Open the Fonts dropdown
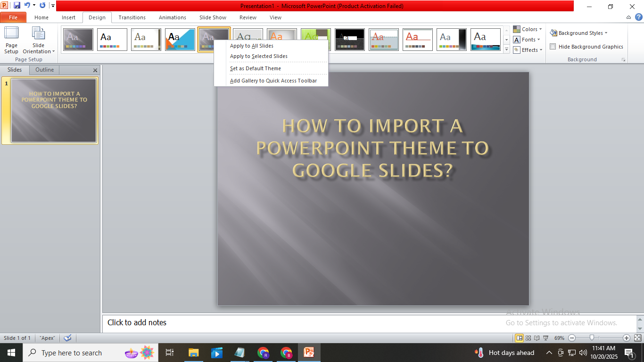The image size is (644, 362). click(527, 40)
